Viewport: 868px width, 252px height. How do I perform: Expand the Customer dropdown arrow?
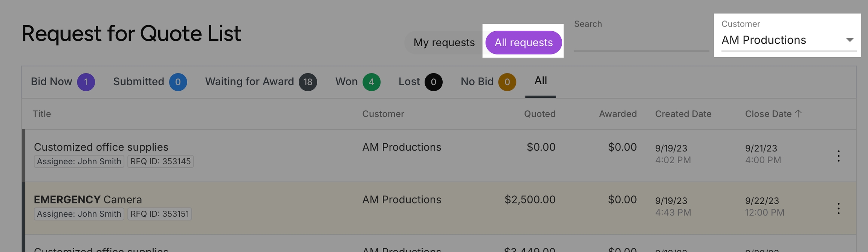pyautogui.click(x=850, y=40)
